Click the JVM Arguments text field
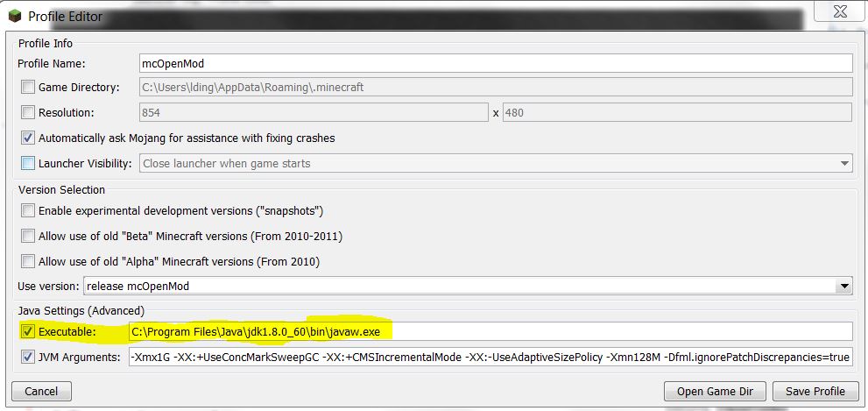Screen dimensions: 868x411 (x=490, y=358)
